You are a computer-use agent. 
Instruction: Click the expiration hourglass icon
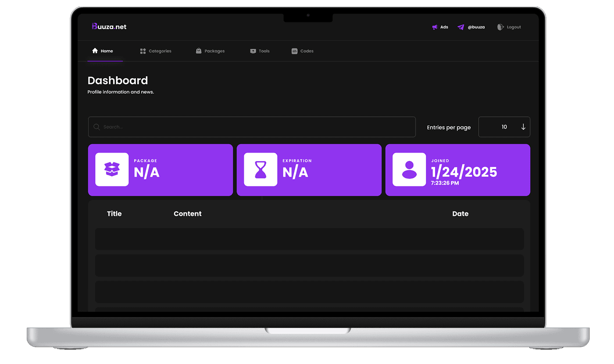[261, 169]
